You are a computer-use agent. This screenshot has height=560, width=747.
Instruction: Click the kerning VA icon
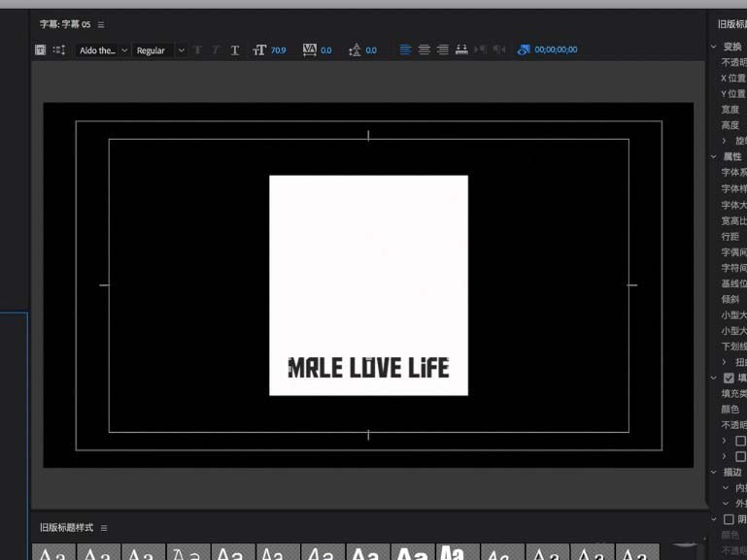(x=309, y=49)
